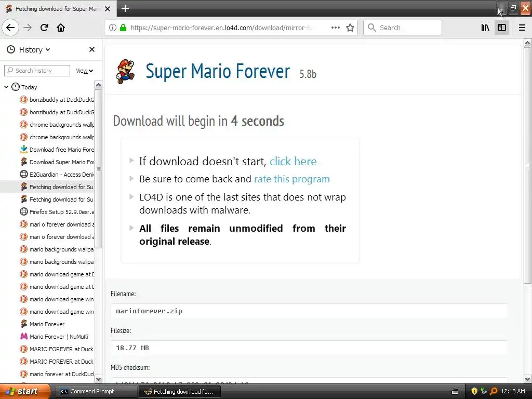The width and height of the screenshot is (532, 399).
Task: Reload the current page
Action: (44, 28)
